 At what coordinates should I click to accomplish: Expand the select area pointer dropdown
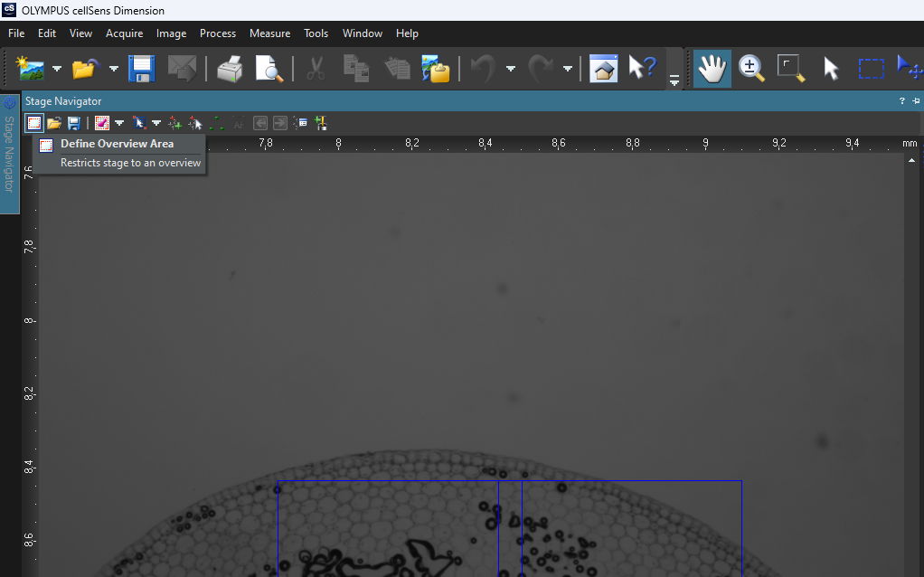click(156, 123)
